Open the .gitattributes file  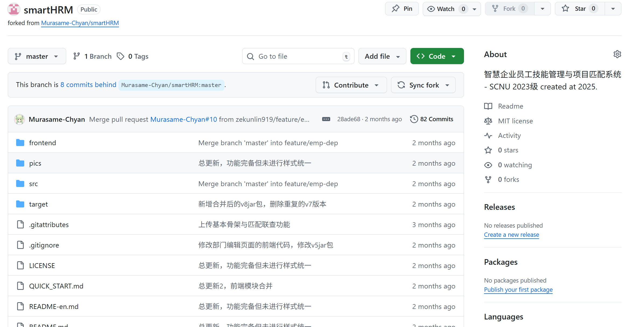tap(49, 225)
